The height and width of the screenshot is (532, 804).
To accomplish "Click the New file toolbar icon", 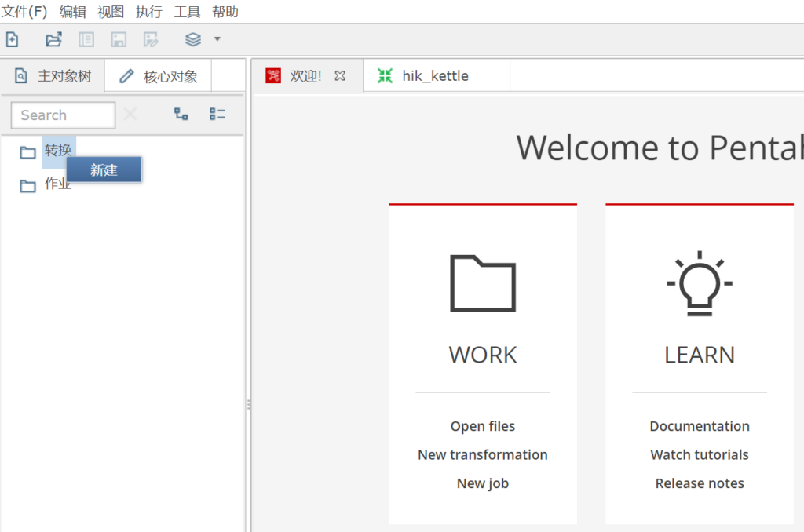I will pos(12,39).
